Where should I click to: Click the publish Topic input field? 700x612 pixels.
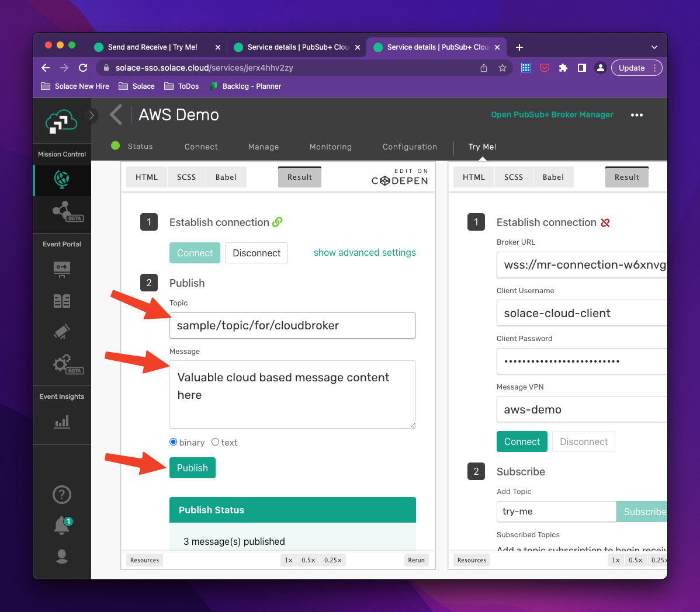point(292,325)
